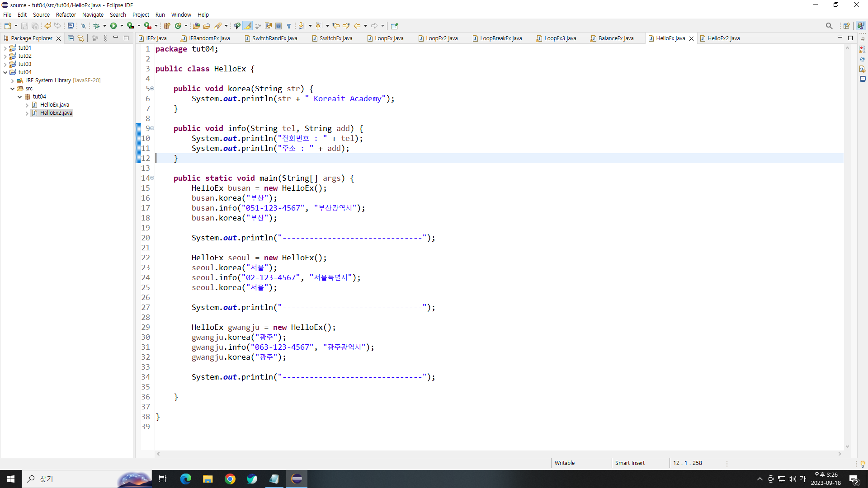Viewport: 868px width, 488px height.
Task: Open the Run button dropdown arrow
Action: pos(122,26)
